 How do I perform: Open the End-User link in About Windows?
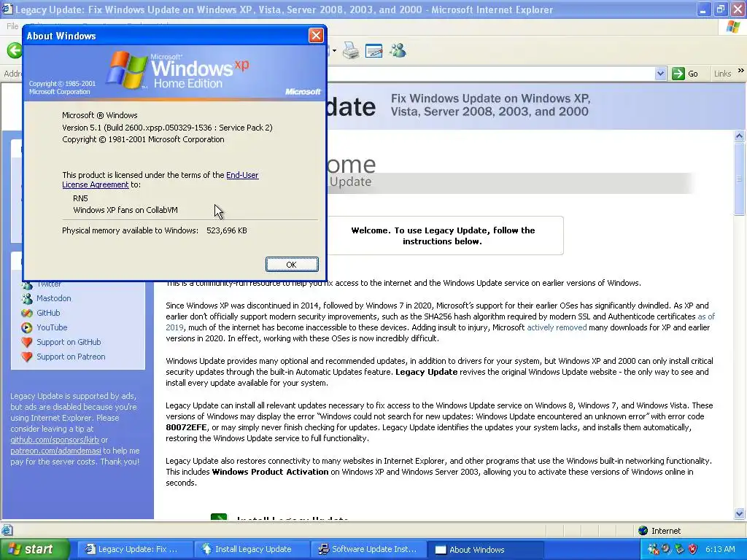242,175
